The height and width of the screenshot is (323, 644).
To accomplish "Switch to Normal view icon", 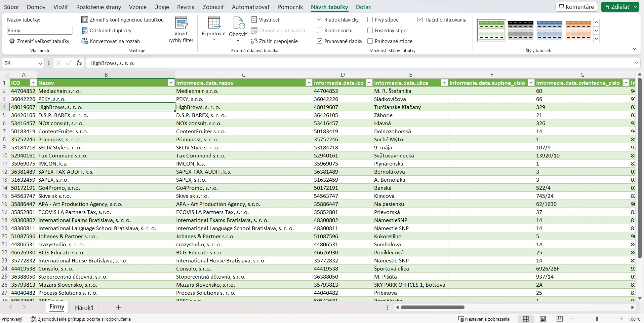I will pyautogui.click(x=526, y=319).
